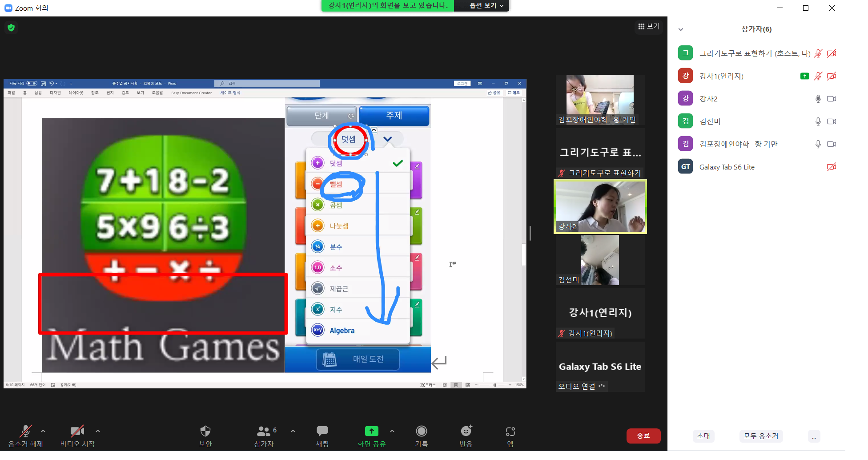
Task: Toggle the microphone for 김선미 in the participant list
Action: pyautogui.click(x=818, y=121)
